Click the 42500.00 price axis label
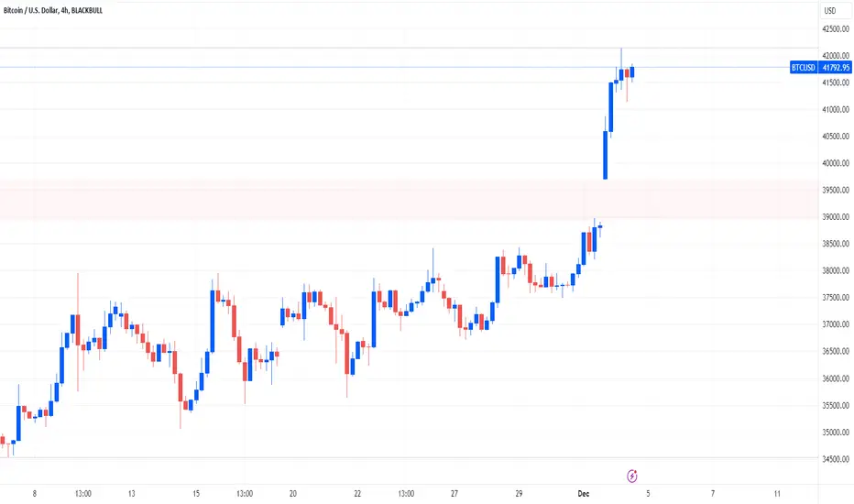The height and width of the screenshot is (504, 854). 836,29
